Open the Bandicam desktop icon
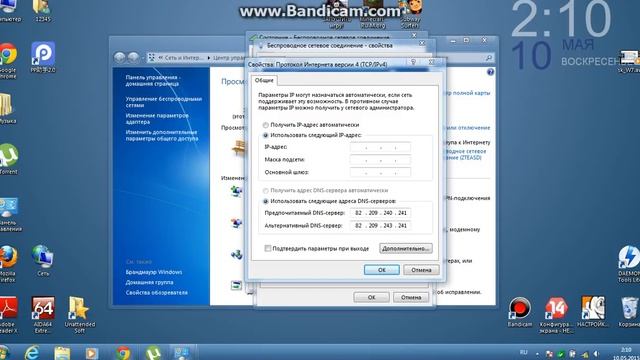This screenshot has height=360, width=640. pos(520,312)
